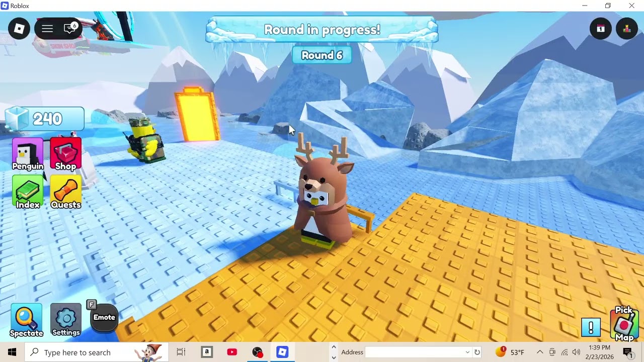Open the clock showing 1:39 PM

pyautogui.click(x=599, y=352)
